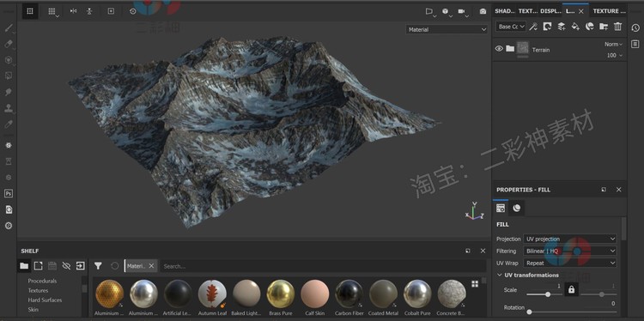Click the add effect magic wand icon
The width and height of the screenshot is (644, 321).
533,27
